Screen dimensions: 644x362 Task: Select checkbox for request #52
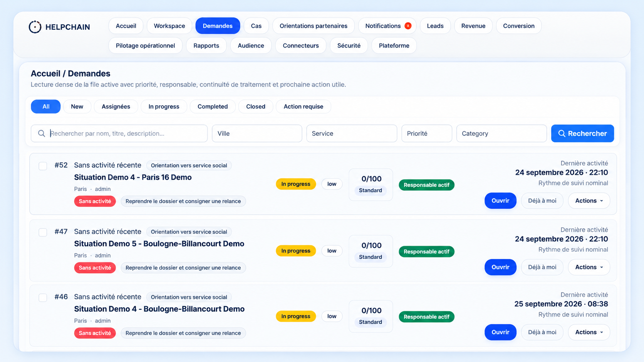[x=43, y=166]
